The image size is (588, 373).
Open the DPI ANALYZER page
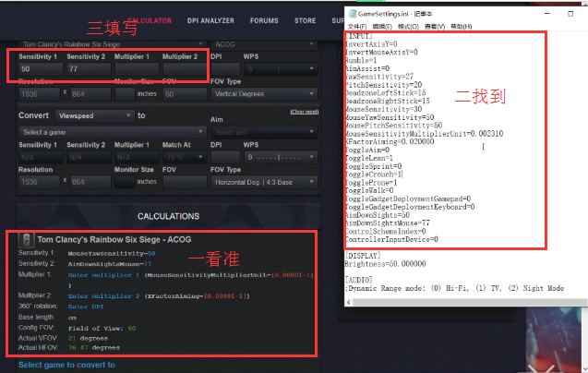pyautogui.click(x=210, y=20)
